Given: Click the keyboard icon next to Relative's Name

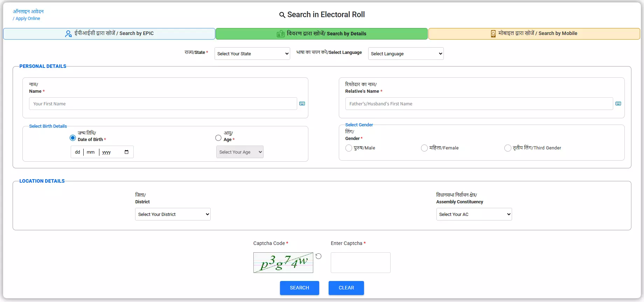Looking at the screenshot, I should click(618, 104).
